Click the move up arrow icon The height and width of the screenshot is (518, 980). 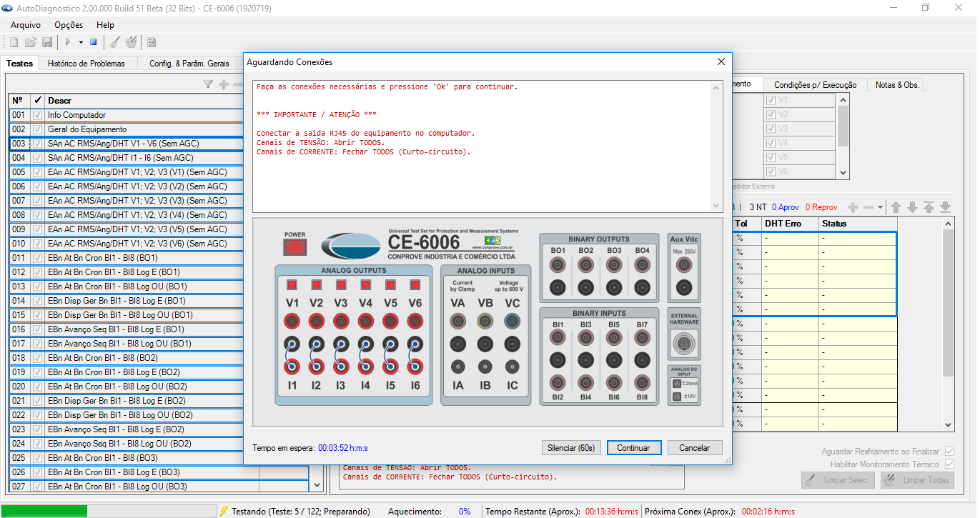(896, 207)
